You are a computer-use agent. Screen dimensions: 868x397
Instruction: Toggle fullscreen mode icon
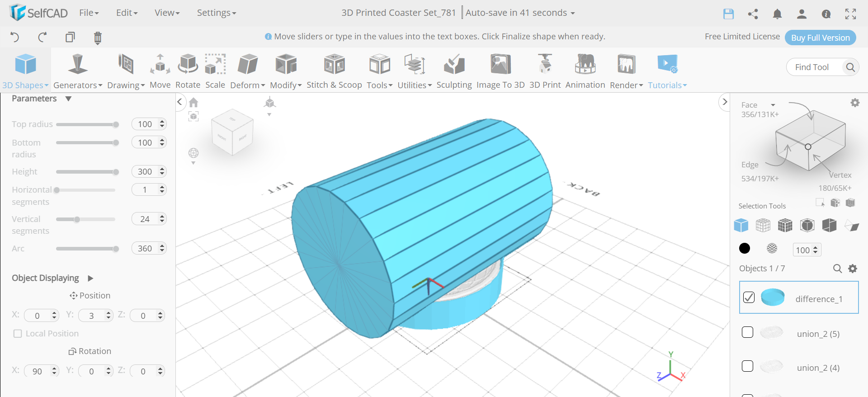coord(850,14)
